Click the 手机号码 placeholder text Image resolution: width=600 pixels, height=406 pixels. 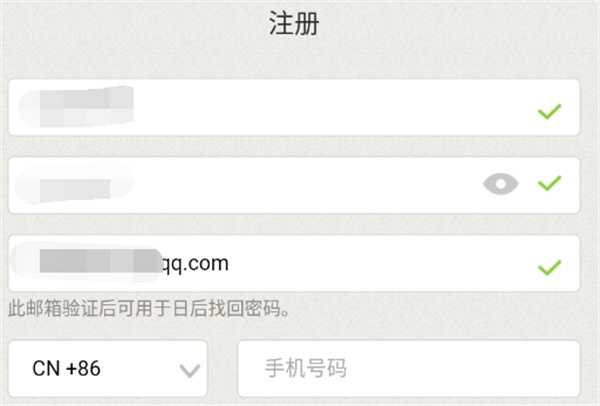306,368
